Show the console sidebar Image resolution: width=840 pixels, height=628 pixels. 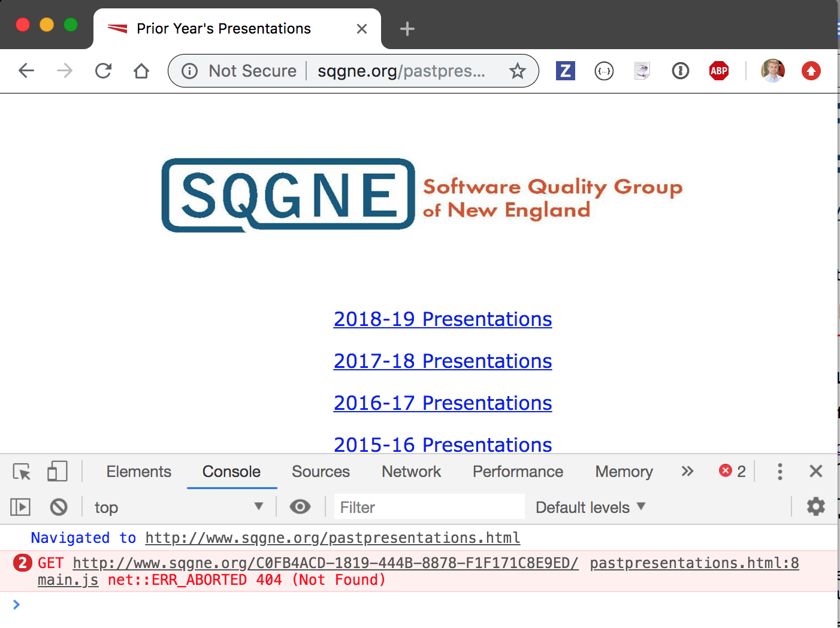click(x=20, y=508)
